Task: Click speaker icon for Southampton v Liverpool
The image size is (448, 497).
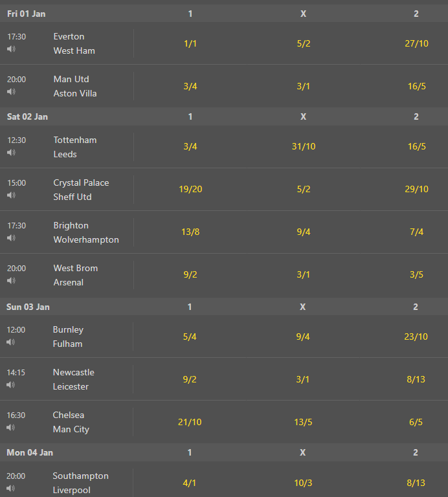Action: [x=10, y=488]
